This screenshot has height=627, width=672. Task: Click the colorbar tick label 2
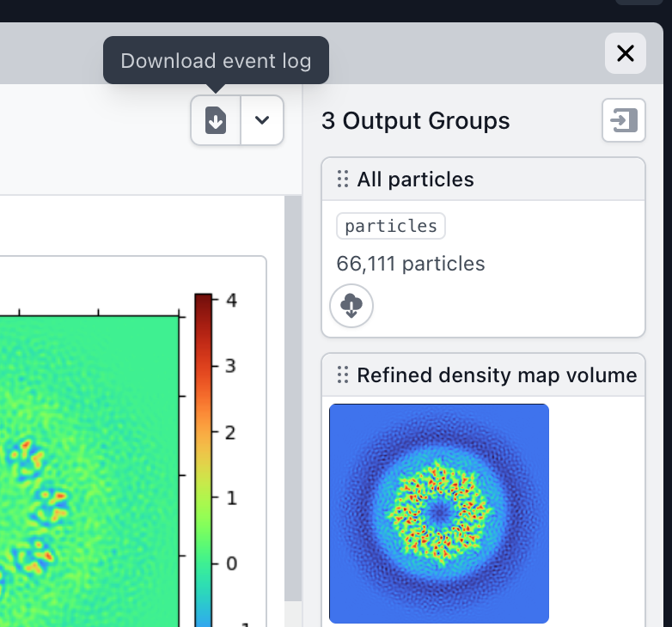(231, 432)
